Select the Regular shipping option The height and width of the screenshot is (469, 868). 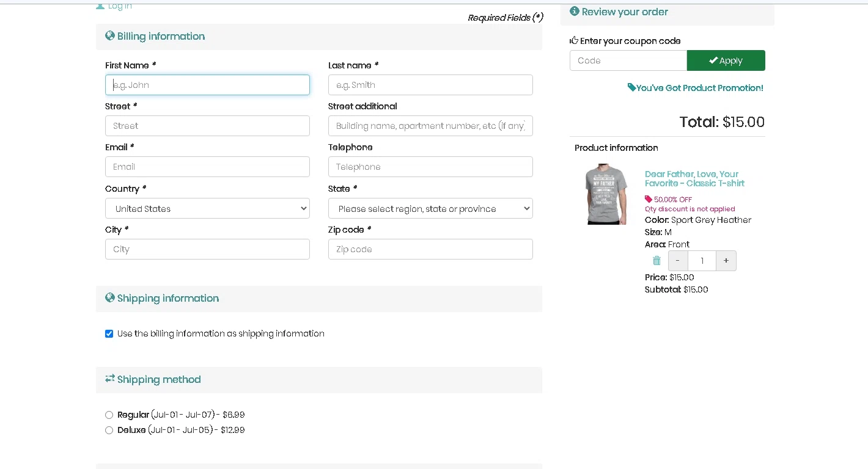pyautogui.click(x=109, y=415)
